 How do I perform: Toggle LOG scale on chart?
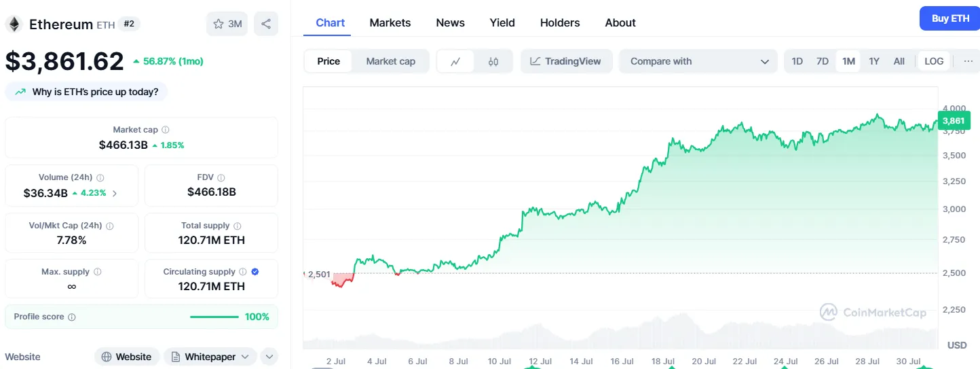tap(934, 61)
